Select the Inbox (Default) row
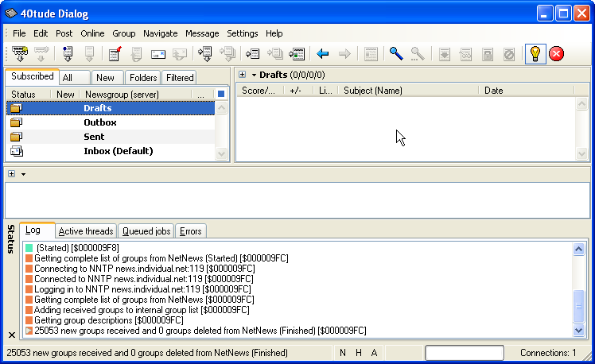 111,151
